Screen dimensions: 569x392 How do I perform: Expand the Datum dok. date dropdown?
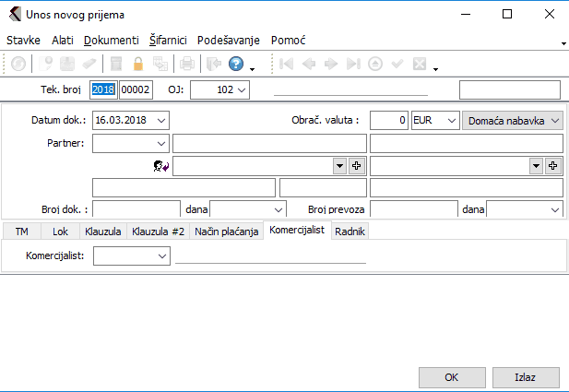[x=162, y=121]
